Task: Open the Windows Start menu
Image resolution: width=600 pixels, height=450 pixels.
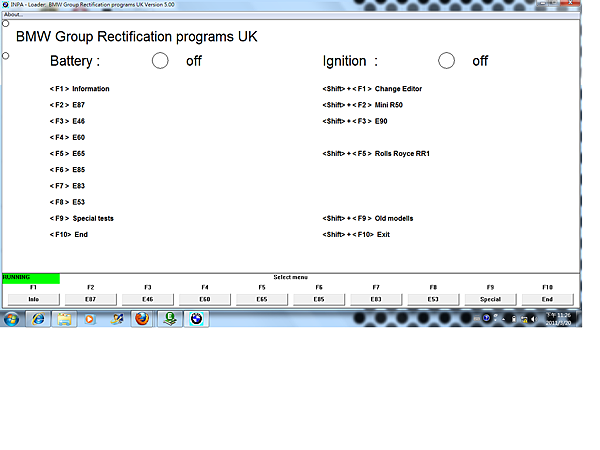Action: (11, 319)
